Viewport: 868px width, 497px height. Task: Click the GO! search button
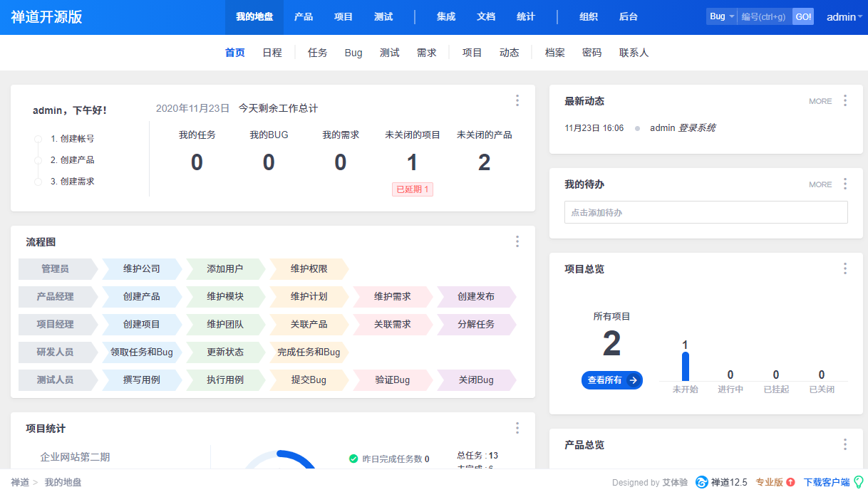tap(803, 16)
